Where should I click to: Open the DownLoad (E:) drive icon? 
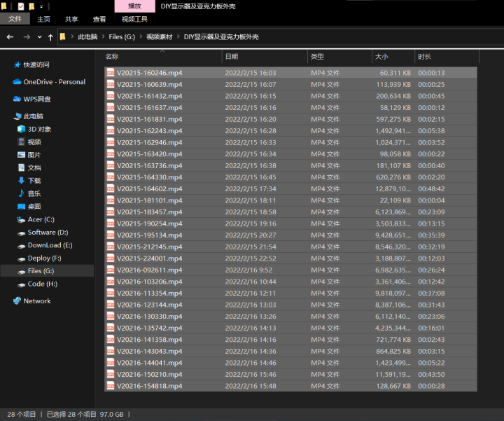tap(21, 246)
